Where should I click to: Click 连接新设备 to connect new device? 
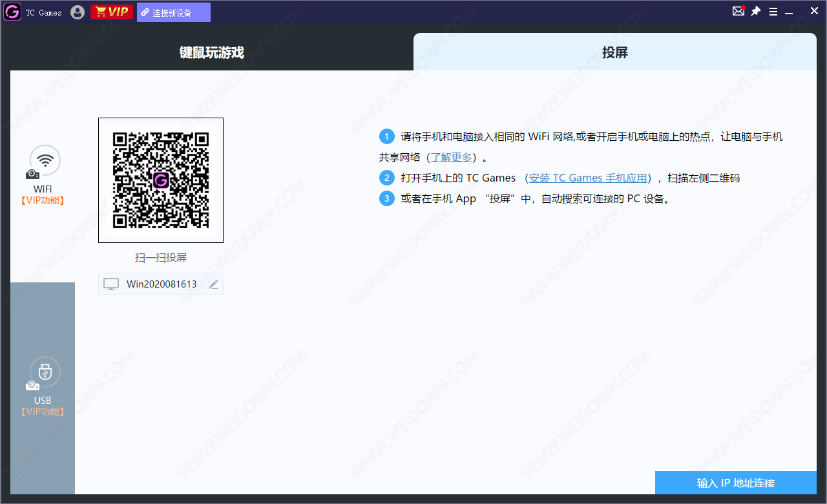pos(173,12)
